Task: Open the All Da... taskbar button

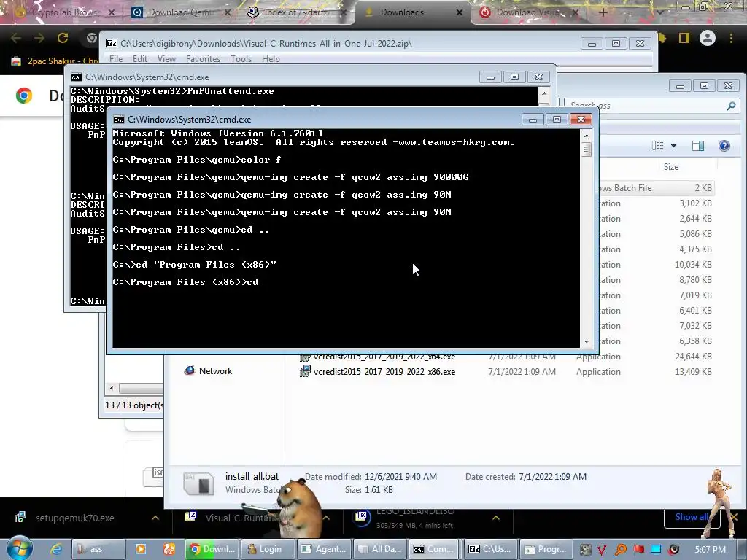Action: coord(380,549)
